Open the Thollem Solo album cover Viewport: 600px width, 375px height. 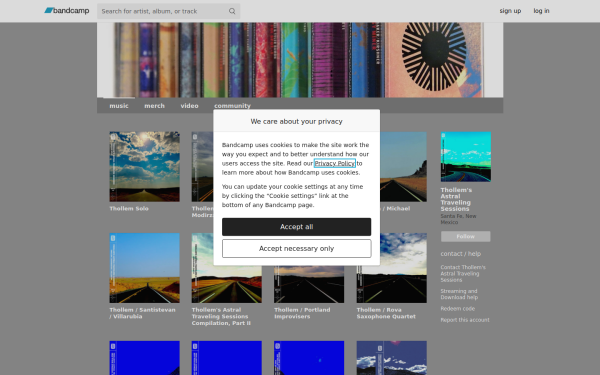[x=144, y=166]
